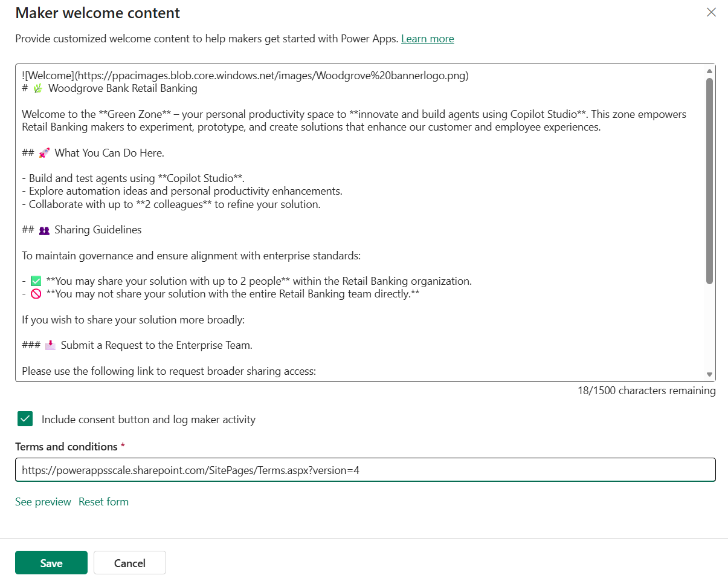
Task: Click the leaf emoji beside Woodgrove Bank heading
Action: coord(38,88)
